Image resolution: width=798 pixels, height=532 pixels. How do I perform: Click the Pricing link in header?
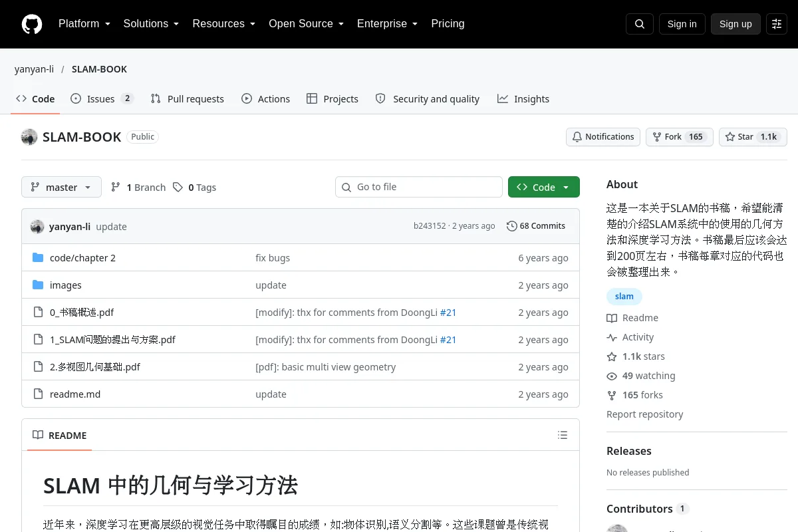(x=448, y=23)
